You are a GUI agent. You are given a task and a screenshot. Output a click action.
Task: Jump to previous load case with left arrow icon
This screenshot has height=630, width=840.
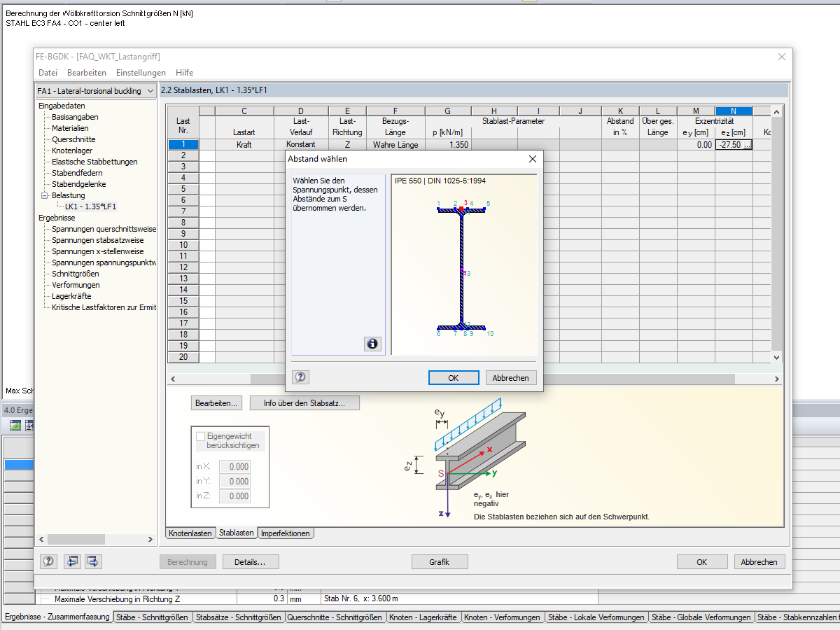pos(72,561)
